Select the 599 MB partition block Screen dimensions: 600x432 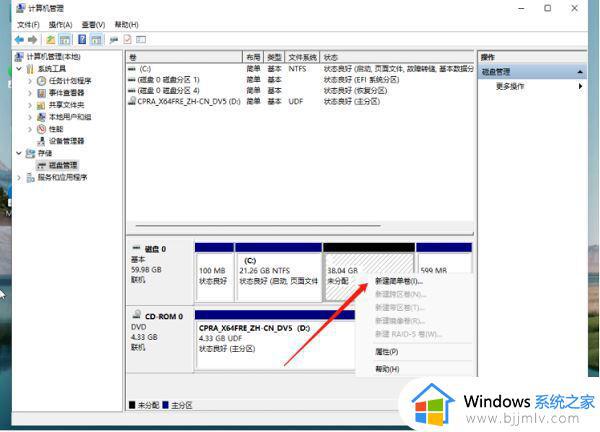point(444,258)
